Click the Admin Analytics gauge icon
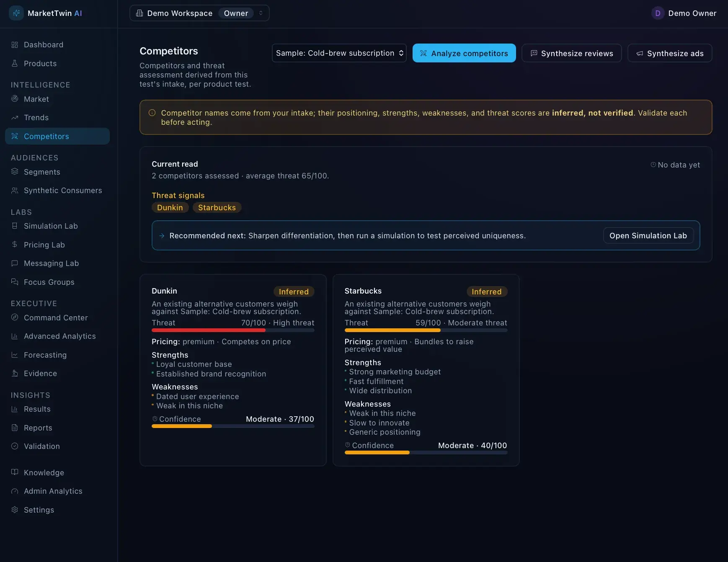This screenshot has width=728, height=562. pos(15,491)
